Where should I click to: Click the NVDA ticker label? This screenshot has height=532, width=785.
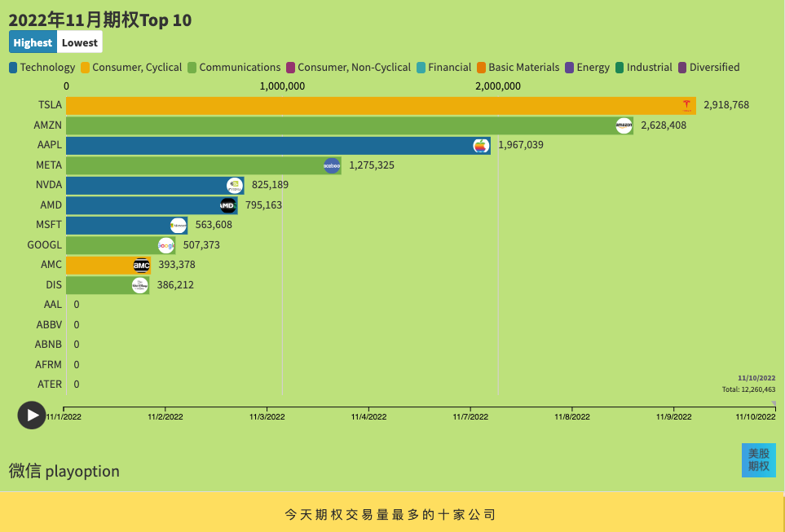point(49,185)
